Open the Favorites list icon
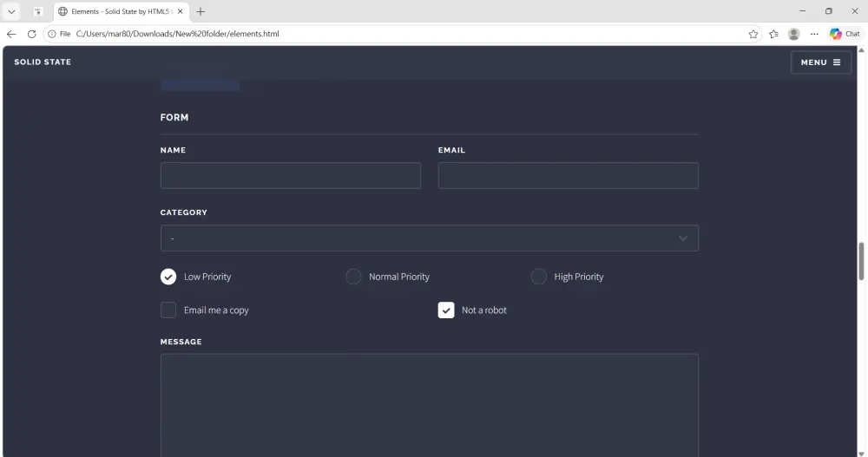 point(773,34)
